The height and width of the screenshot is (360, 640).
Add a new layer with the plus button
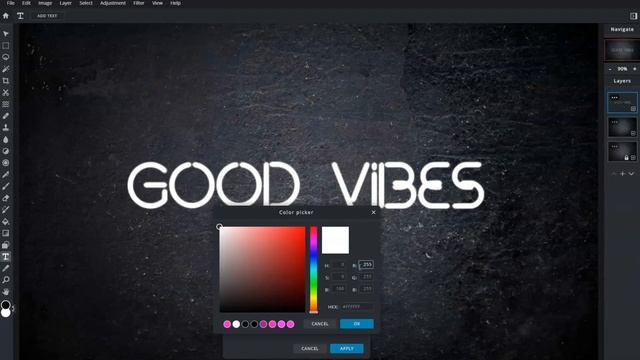[622, 174]
